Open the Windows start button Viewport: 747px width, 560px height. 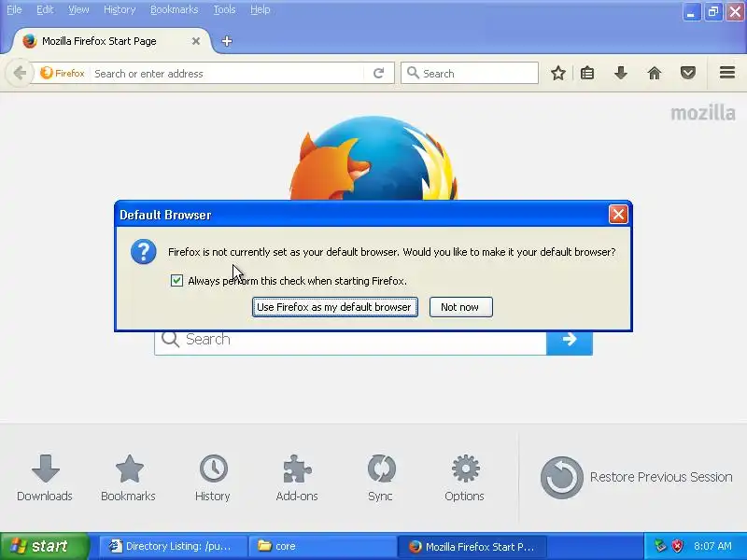pyautogui.click(x=45, y=546)
